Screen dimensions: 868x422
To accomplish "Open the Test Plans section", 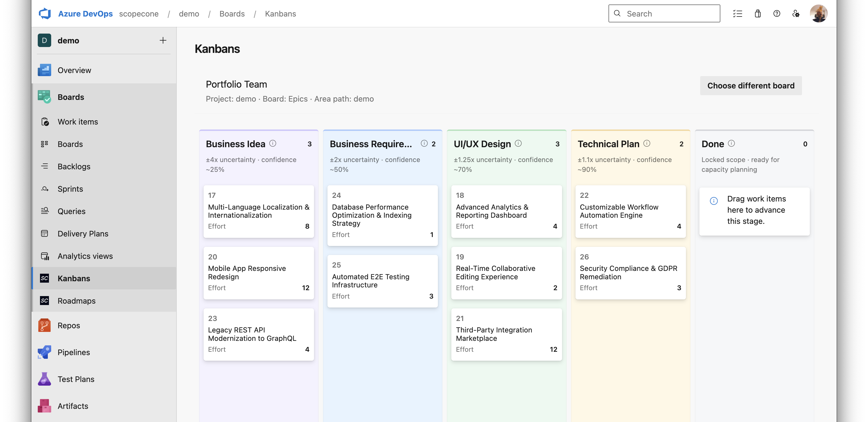I will (76, 379).
